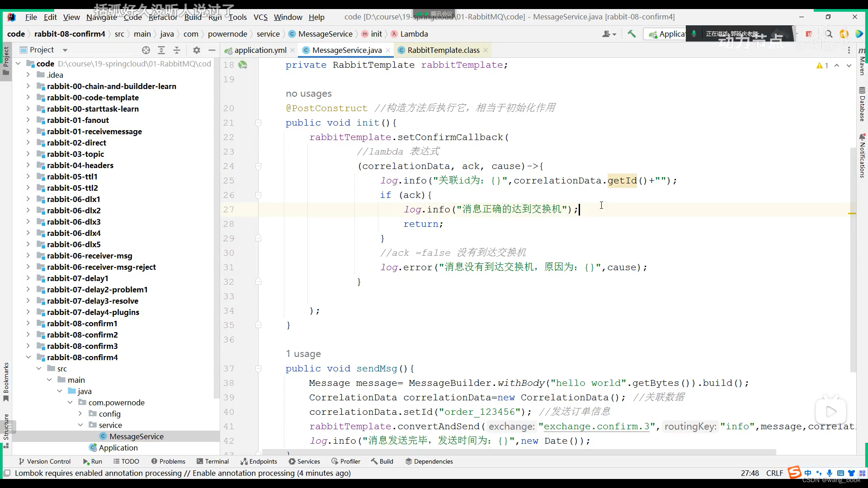Click the Build project hammer icon

[632, 34]
